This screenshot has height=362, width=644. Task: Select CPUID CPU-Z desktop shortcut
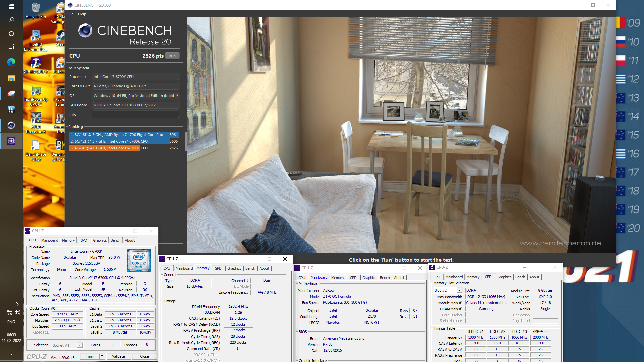point(36,65)
